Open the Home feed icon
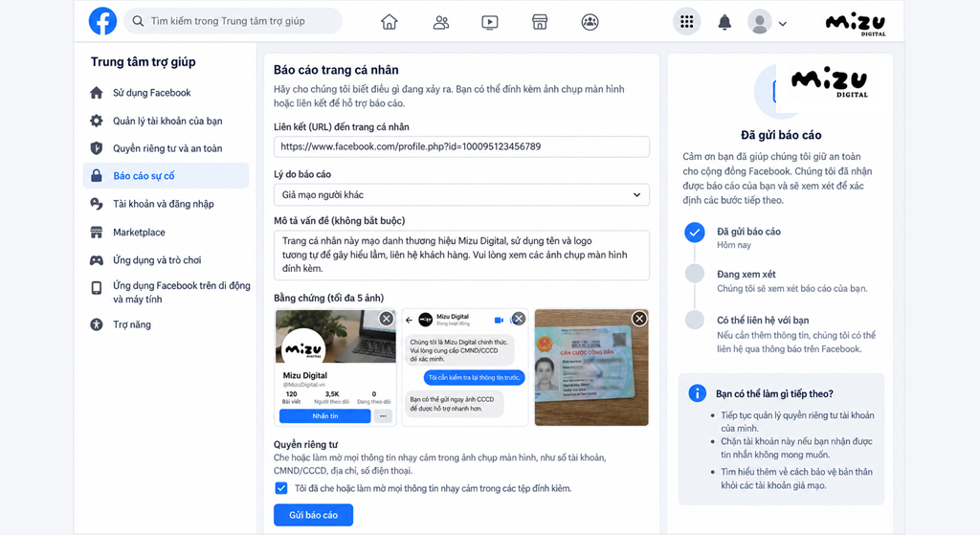The height and width of the screenshot is (535, 980). click(x=390, y=22)
